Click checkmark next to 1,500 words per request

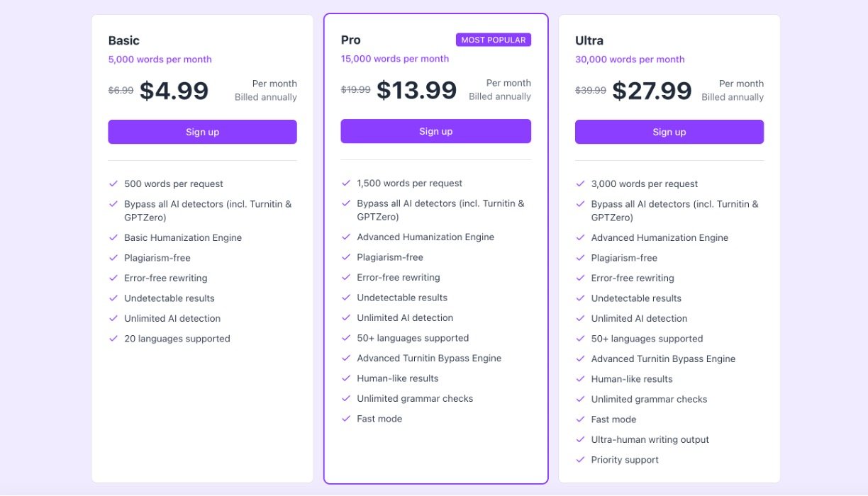point(346,183)
